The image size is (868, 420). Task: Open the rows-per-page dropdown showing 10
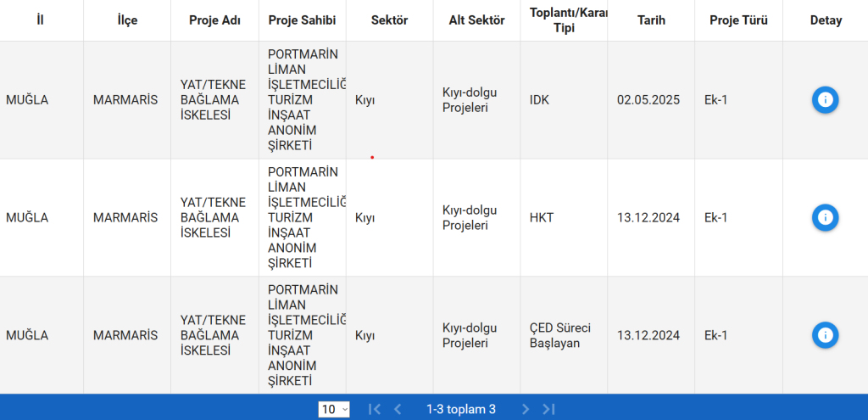(334, 410)
